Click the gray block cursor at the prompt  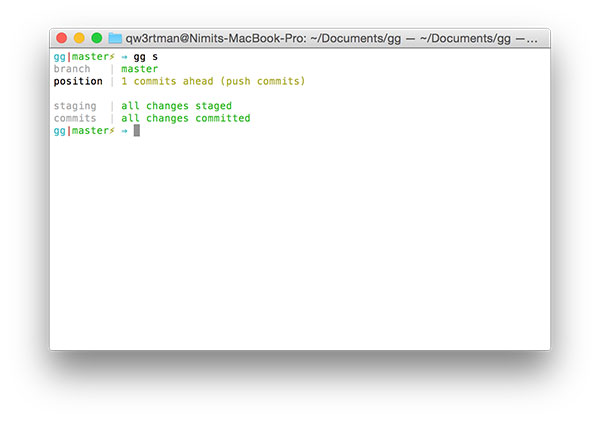pyautogui.click(x=136, y=131)
